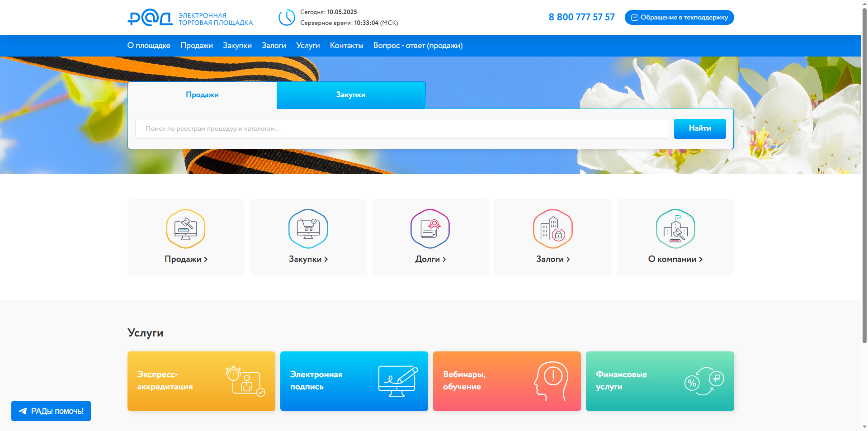Viewport: 868px width, 431px height.
Task: Click today's date 10.05.2025
Action: click(342, 12)
